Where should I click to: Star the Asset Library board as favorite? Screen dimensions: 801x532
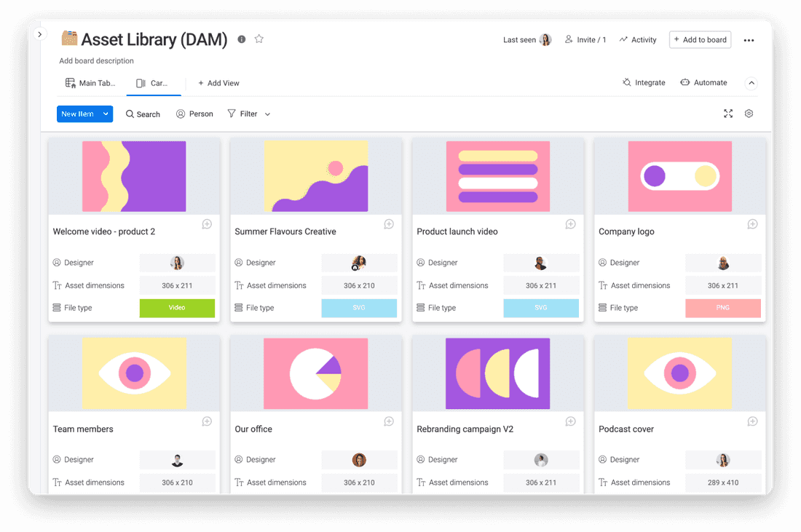pos(259,39)
